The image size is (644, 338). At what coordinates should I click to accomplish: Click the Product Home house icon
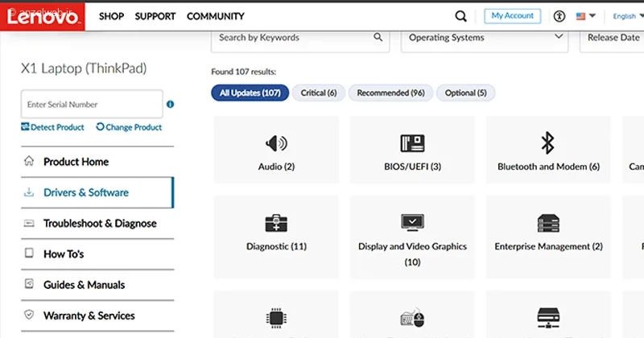pos(29,161)
